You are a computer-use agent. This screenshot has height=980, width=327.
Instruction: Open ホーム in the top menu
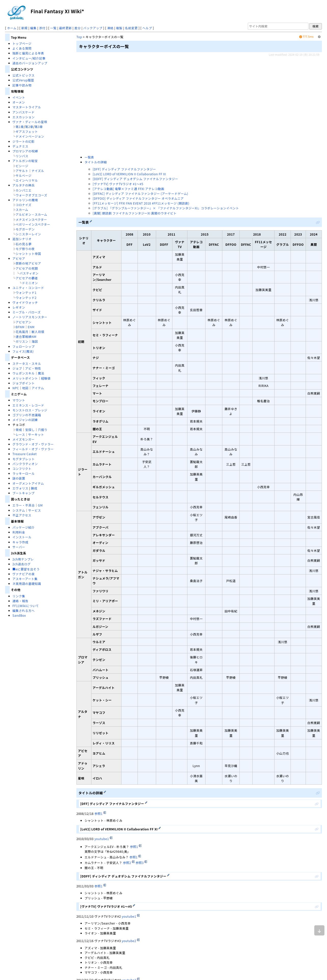(x=12, y=28)
